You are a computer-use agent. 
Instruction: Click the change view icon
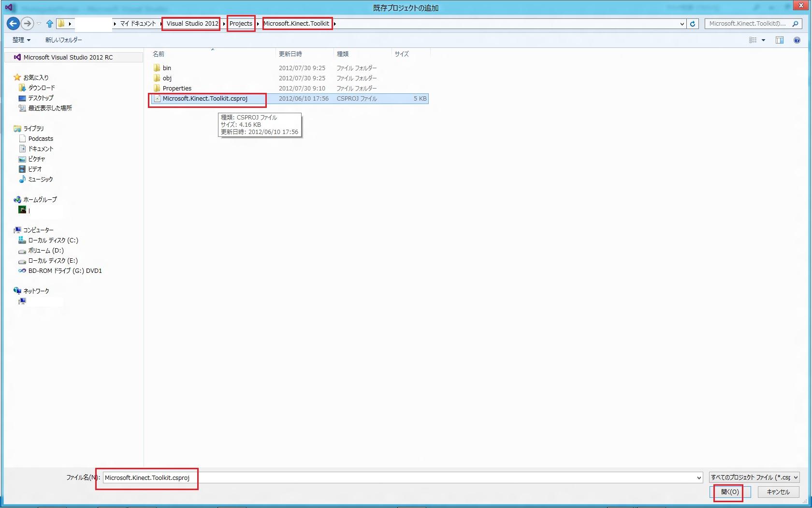coord(753,40)
